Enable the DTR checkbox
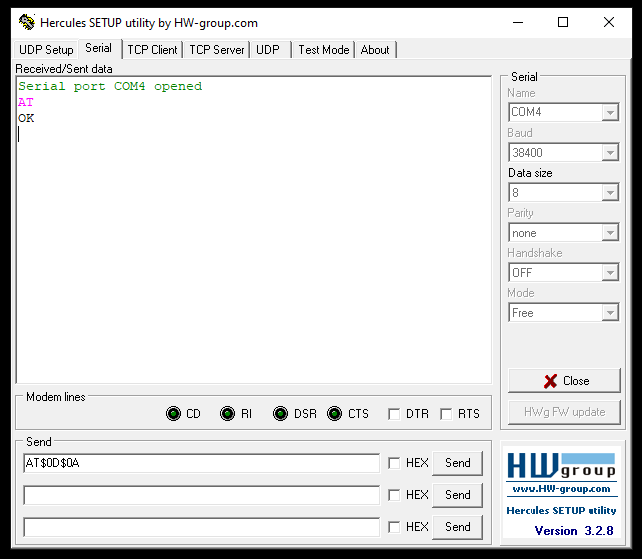This screenshot has height=559, width=642. 394,414
